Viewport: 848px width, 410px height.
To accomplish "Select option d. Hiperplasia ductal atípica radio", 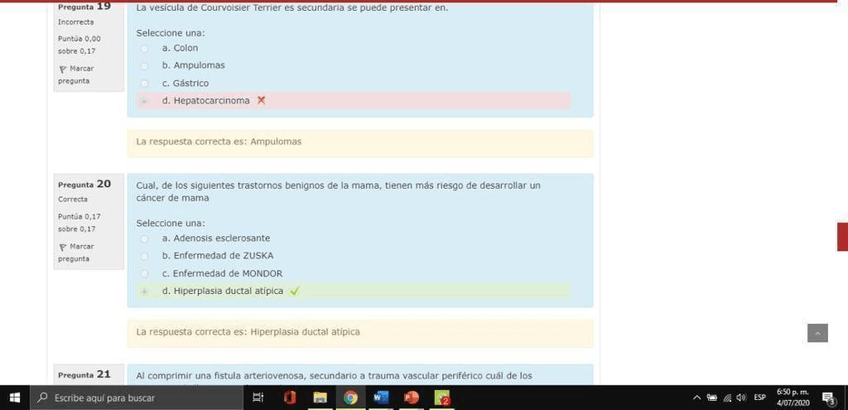I will [x=144, y=291].
